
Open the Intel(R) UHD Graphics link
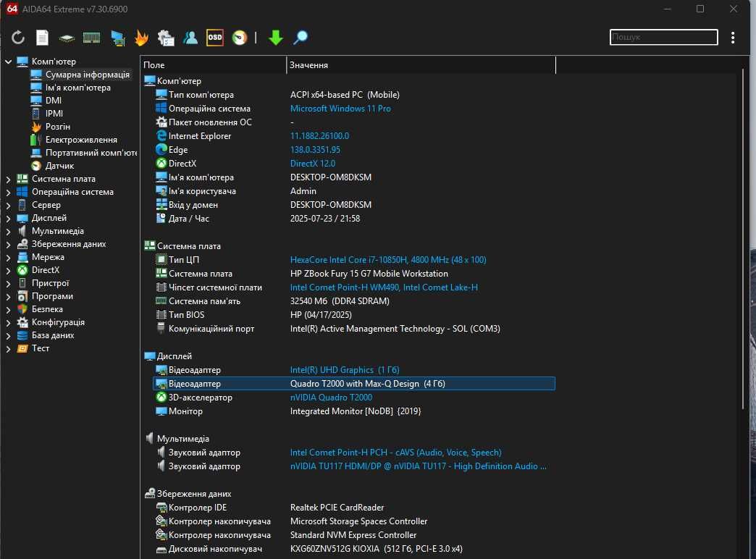(x=345, y=370)
